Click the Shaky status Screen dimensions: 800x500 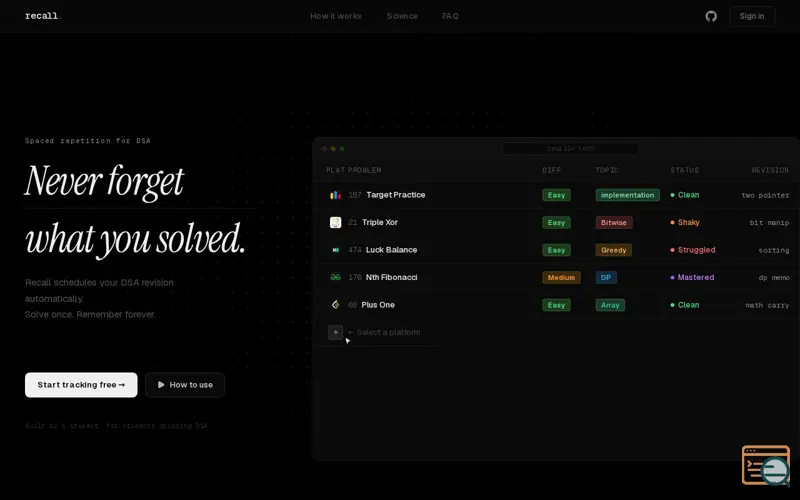click(685, 222)
